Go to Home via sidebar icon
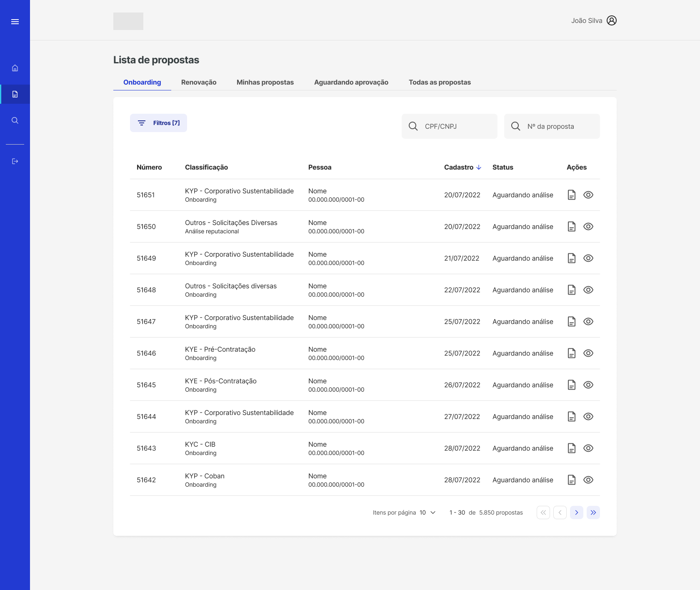Image resolution: width=700 pixels, height=590 pixels. tap(15, 68)
